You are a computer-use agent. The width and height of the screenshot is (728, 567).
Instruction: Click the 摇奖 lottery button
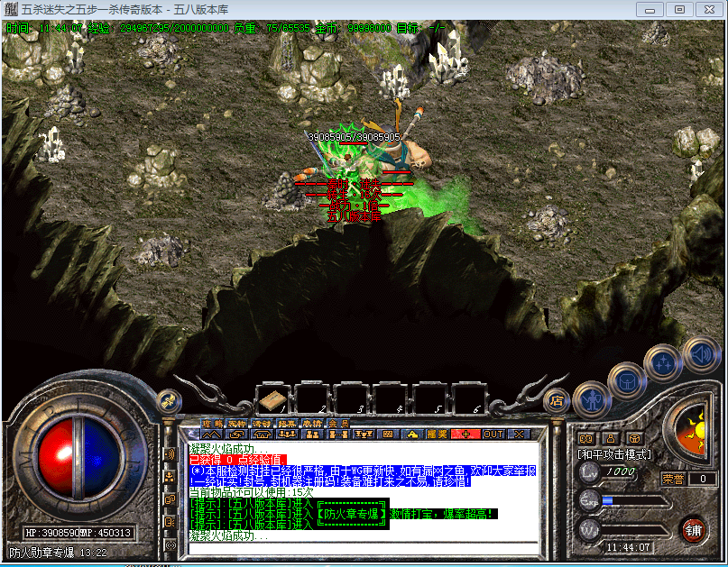click(x=437, y=434)
